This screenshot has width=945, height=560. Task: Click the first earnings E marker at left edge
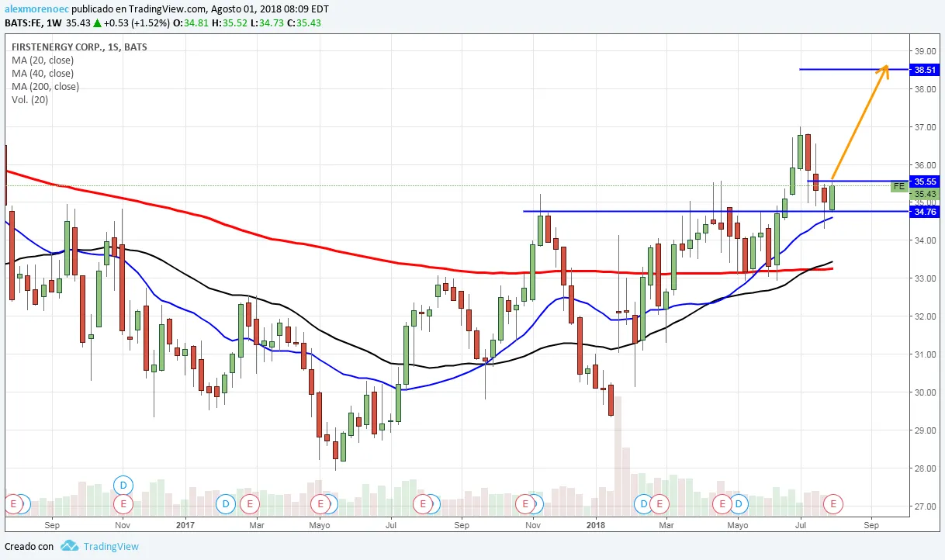(12, 504)
